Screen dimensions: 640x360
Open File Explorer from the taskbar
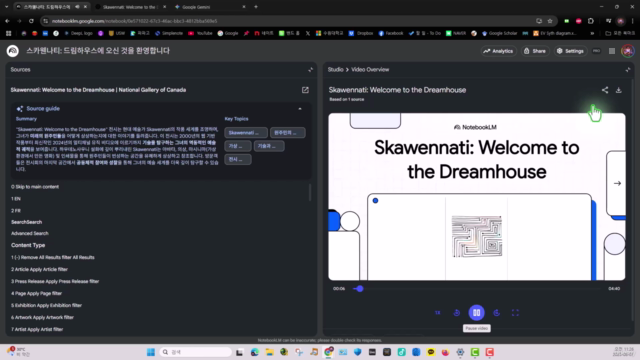click(x=269, y=352)
